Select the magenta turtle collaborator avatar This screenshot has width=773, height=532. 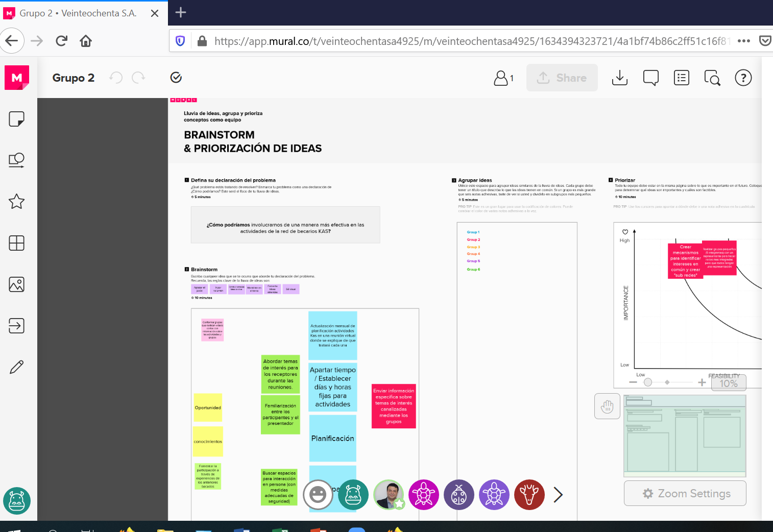click(x=424, y=495)
